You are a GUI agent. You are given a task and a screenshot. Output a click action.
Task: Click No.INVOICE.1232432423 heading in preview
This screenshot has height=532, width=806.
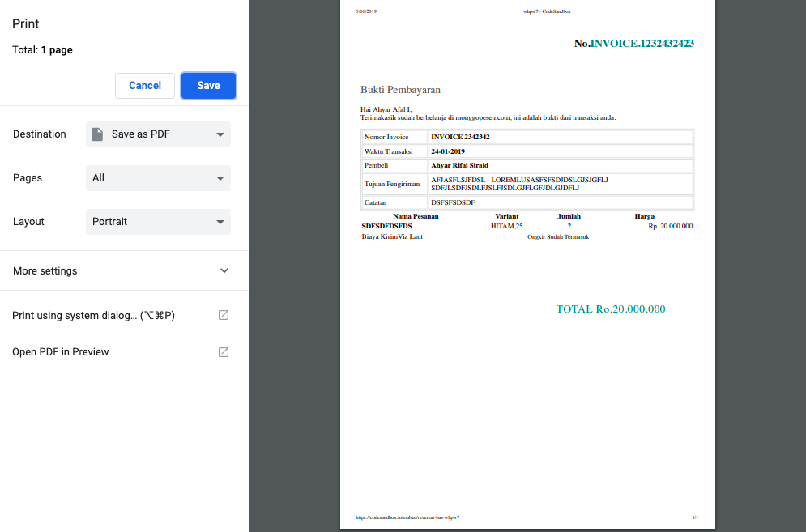click(x=633, y=43)
